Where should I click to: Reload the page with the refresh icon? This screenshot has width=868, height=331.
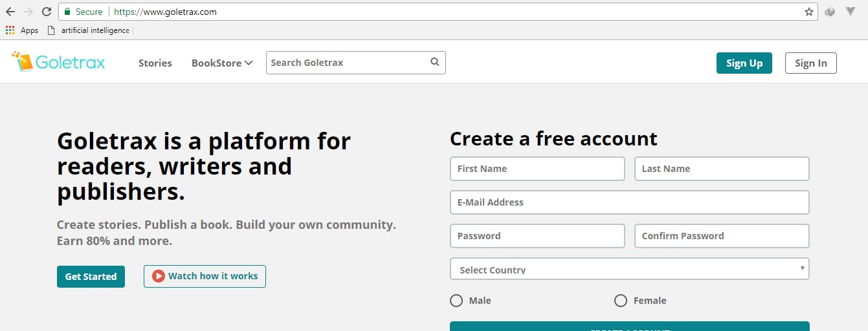point(47,12)
